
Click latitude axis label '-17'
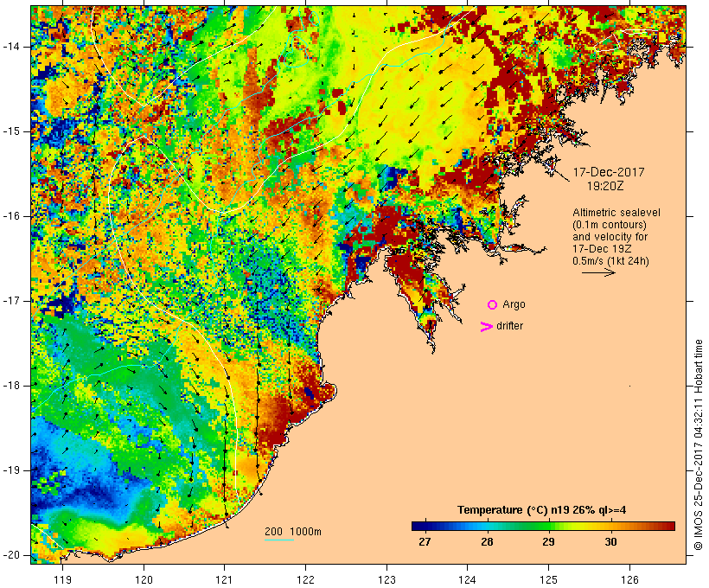[10, 301]
